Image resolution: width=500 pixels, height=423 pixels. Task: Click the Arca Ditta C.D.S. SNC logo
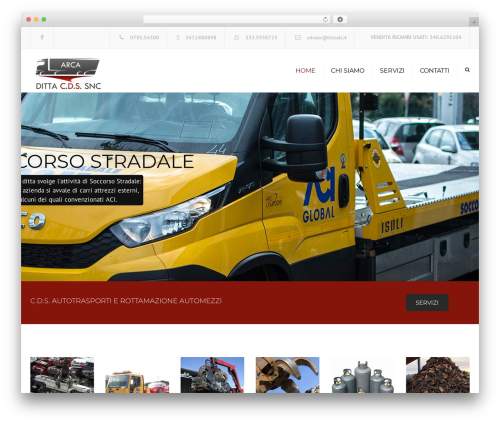click(x=68, y=74)
